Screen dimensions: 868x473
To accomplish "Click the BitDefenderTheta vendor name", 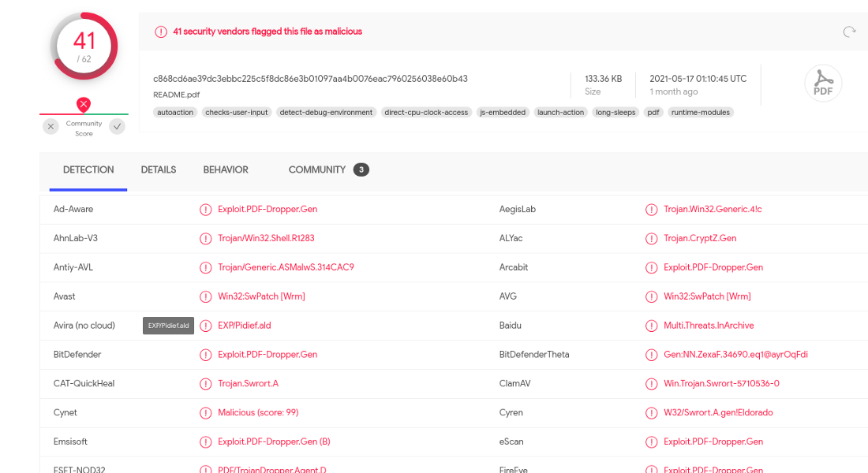I will [534, 355].
